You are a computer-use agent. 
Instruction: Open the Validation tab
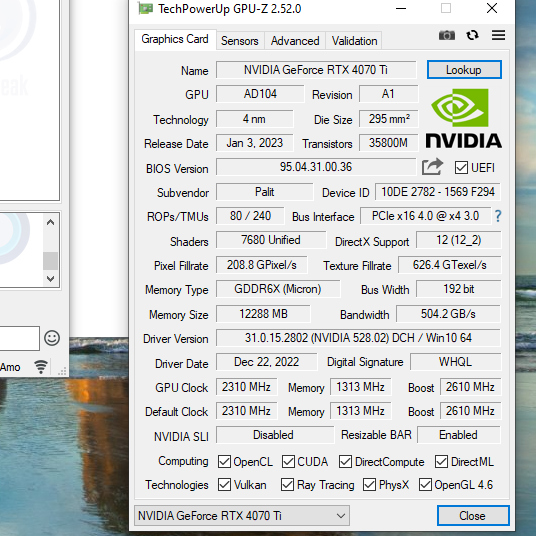(x=354, y=41)
